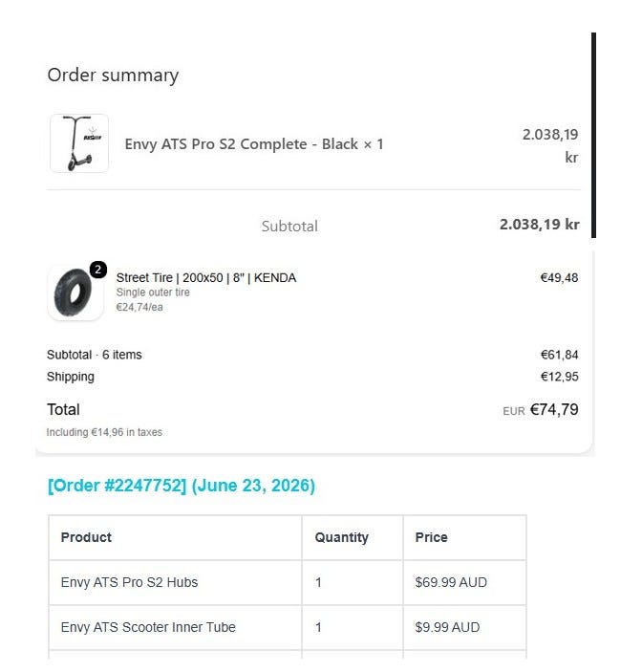Screen dimensions: 642x672
Task: Click the Product column header
Action: [x=86, y=537]
